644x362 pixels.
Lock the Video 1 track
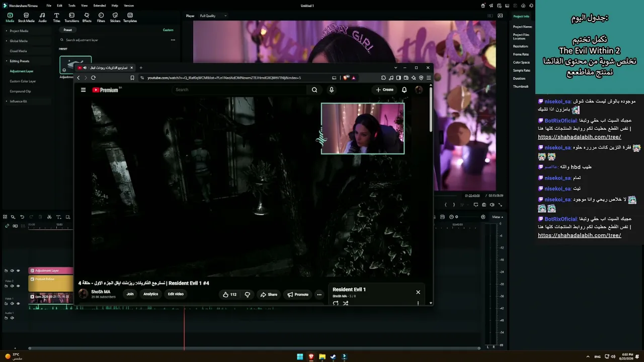tap(6, 304)
